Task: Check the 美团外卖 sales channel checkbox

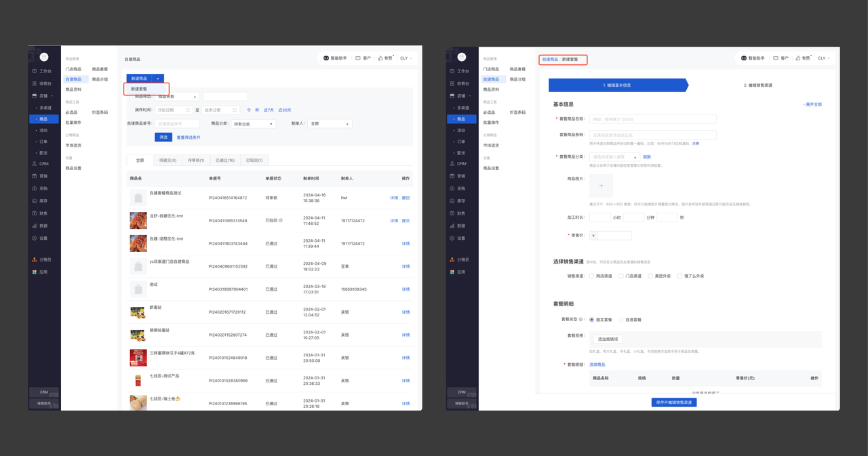Action: (650, 276)
